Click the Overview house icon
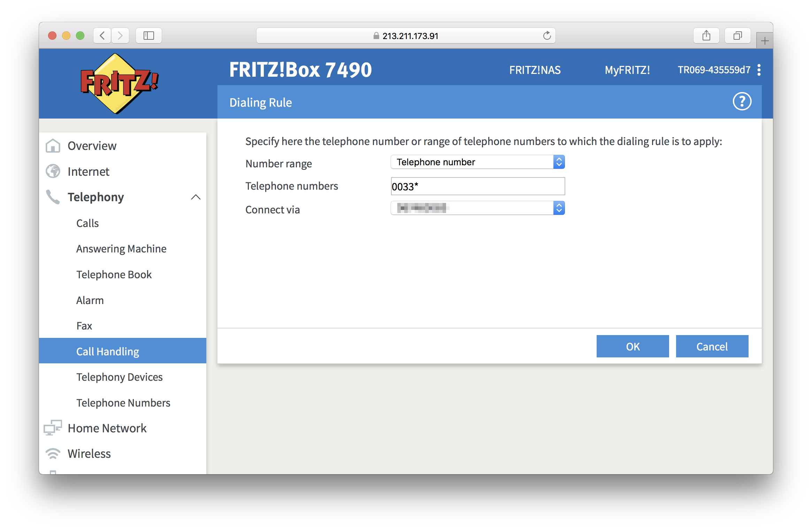Image resolution: width=812 pixels, height=530 pixels. [x=53, y=146]
